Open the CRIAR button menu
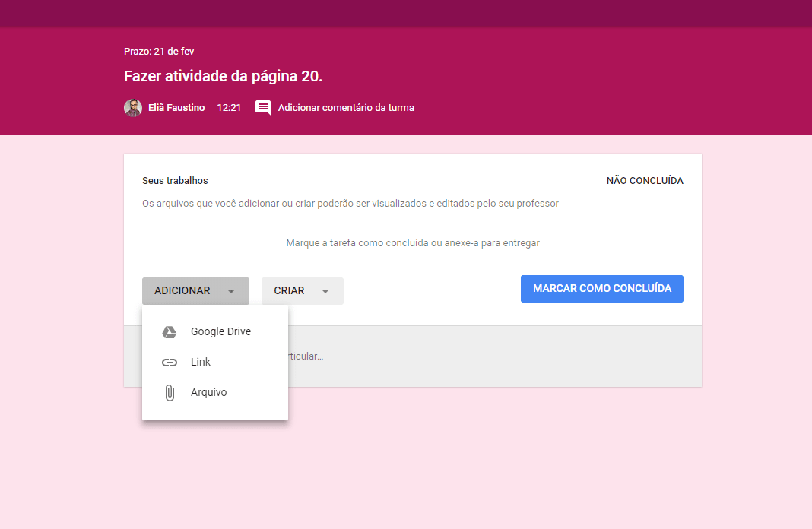Screen dimensions: 812x529 290,291
